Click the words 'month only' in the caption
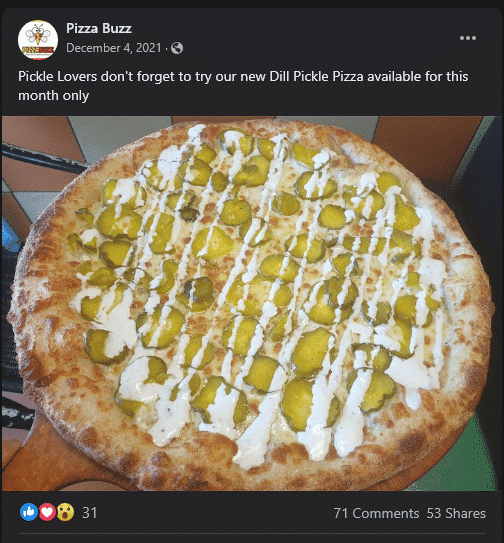This screenshot has width=504, height=543. pos(53,96)
